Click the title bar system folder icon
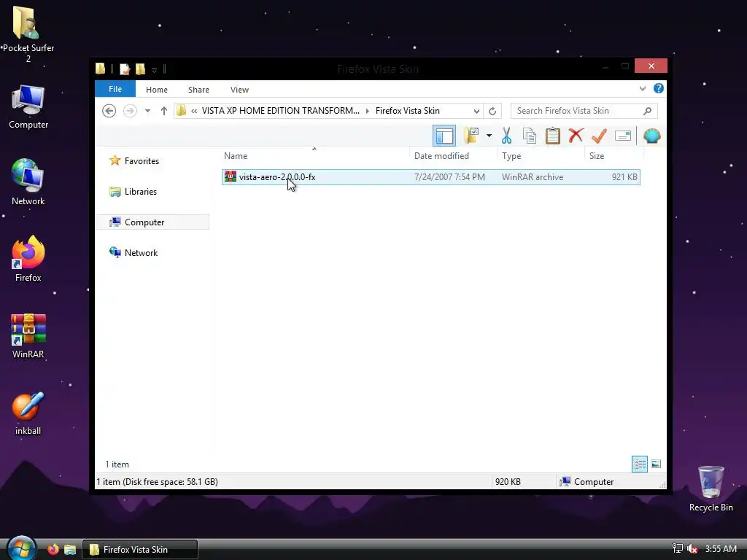This screenshot has height=560, width=747. 100,69
